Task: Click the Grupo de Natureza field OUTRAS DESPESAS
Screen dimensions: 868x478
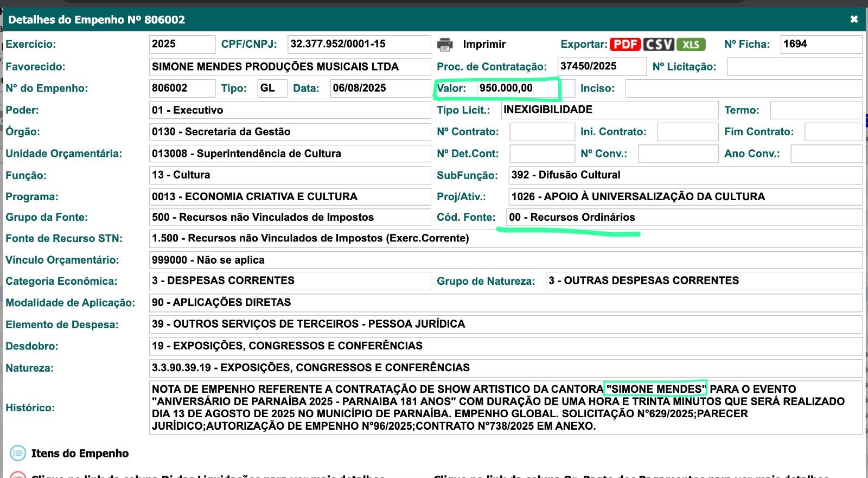Action: tap(704, 281)
